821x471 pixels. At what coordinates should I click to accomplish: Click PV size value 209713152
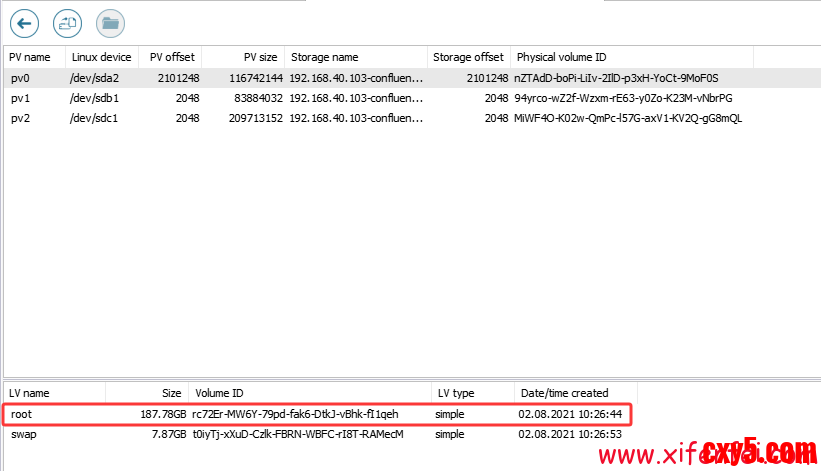[256, 118]
